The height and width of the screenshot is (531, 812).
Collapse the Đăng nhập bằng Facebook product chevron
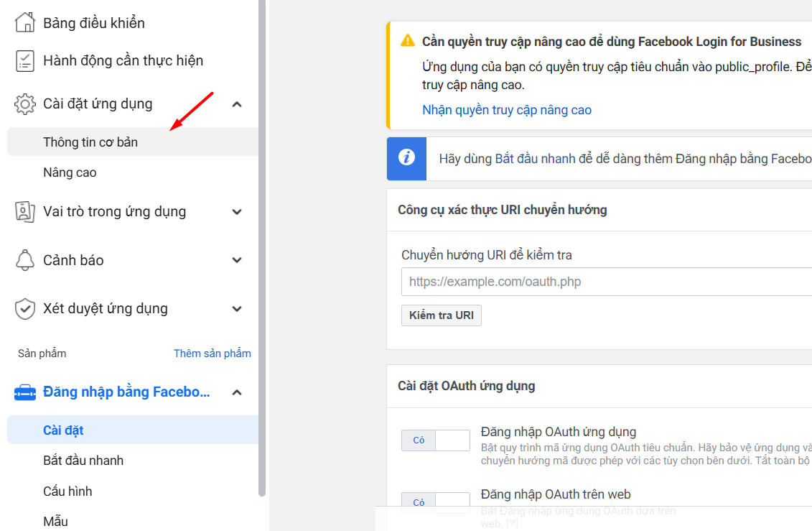click(x=237, y=392)
